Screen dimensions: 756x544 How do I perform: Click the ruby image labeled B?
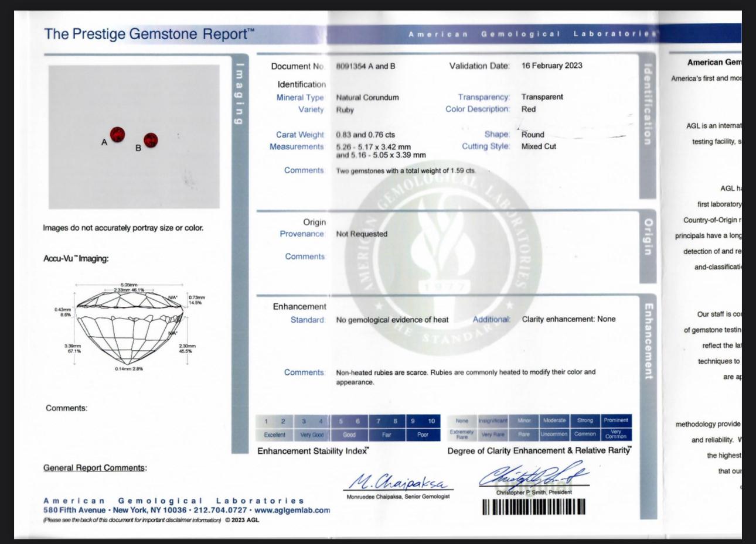pyautogui.click(x=151, y=140)
